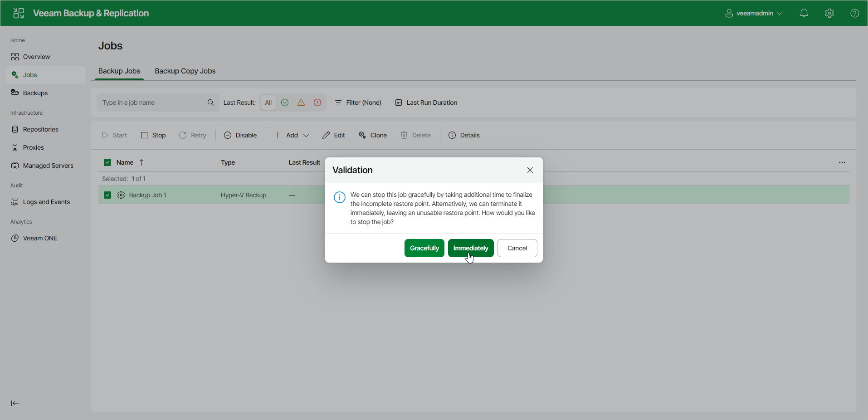This screenshot has width=868, height=420.
Task: Open the notifications bell
Action: coord(804,13)
